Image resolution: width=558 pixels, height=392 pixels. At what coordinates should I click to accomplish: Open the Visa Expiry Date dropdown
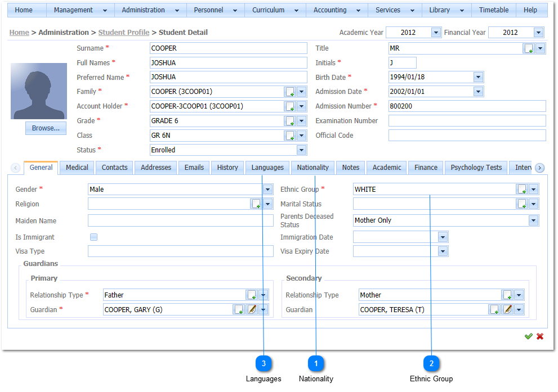[x=443, y=251]
